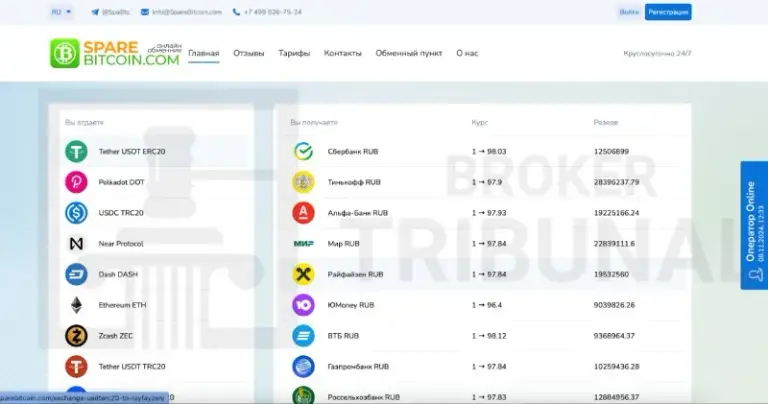Choose the ВТБ RUB icon
Viewport: 768px width, 404px height.
click(x=304, y=336)
